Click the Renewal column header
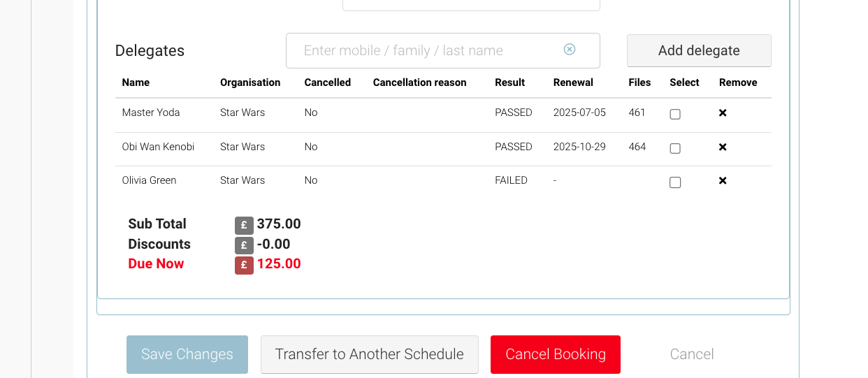The width and height of the screenshot is (868, 378). click(573, 82)
